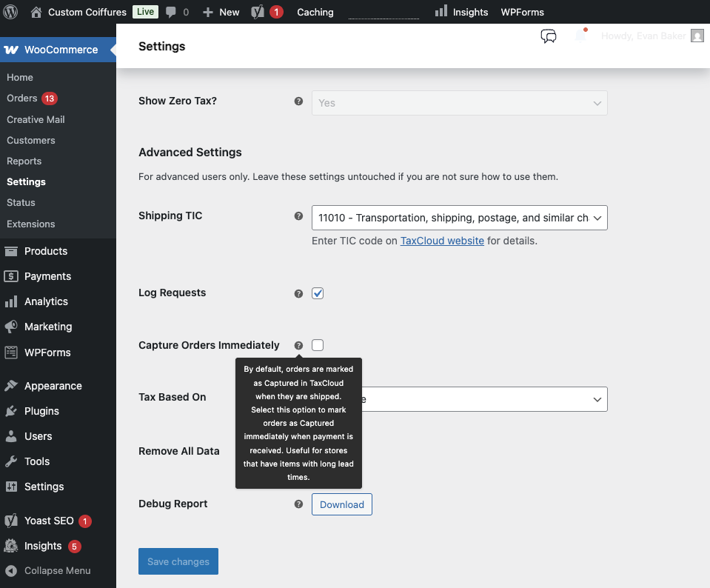Click the Remove All Data label
This screenshot has width=710, height=588.
click(x=179, y=451)
